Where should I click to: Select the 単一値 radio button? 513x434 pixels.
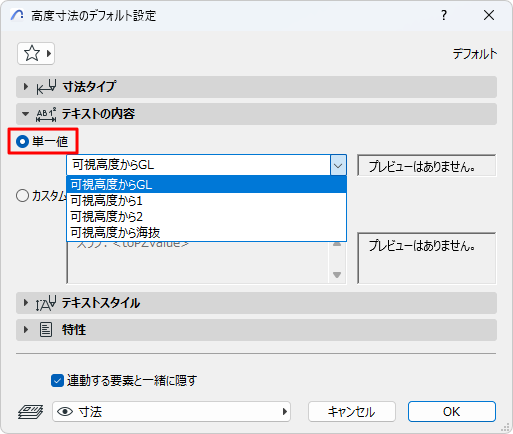pyautogui.click(x=22, y=142)
